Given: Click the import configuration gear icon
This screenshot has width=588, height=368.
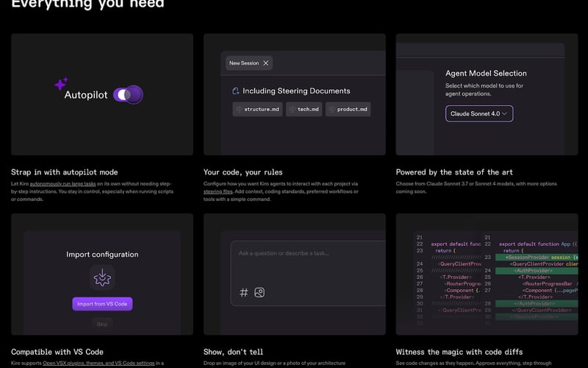Looking at the screenshot, I should click(102, 277).
